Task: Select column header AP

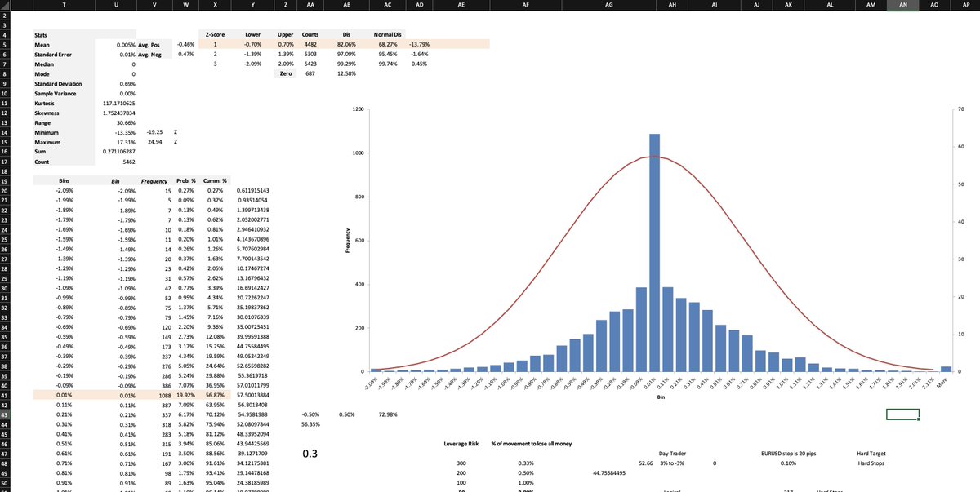Action: (965, 5)
